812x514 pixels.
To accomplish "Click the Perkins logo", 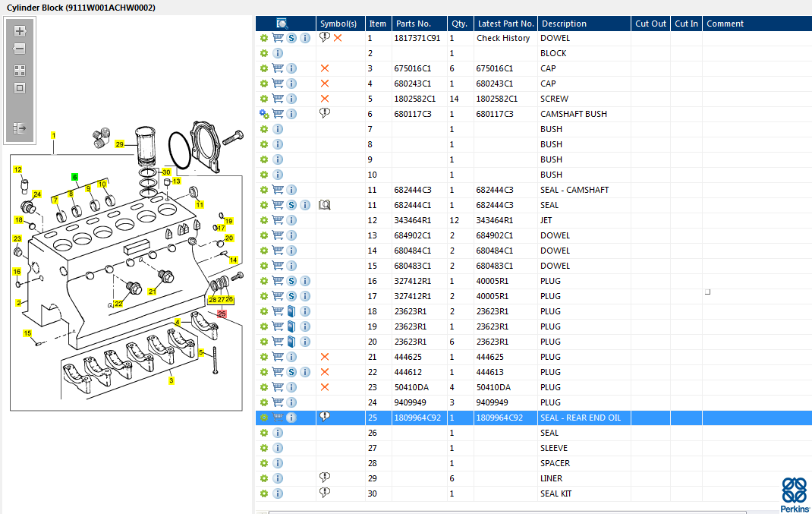I will pos(795,495).
